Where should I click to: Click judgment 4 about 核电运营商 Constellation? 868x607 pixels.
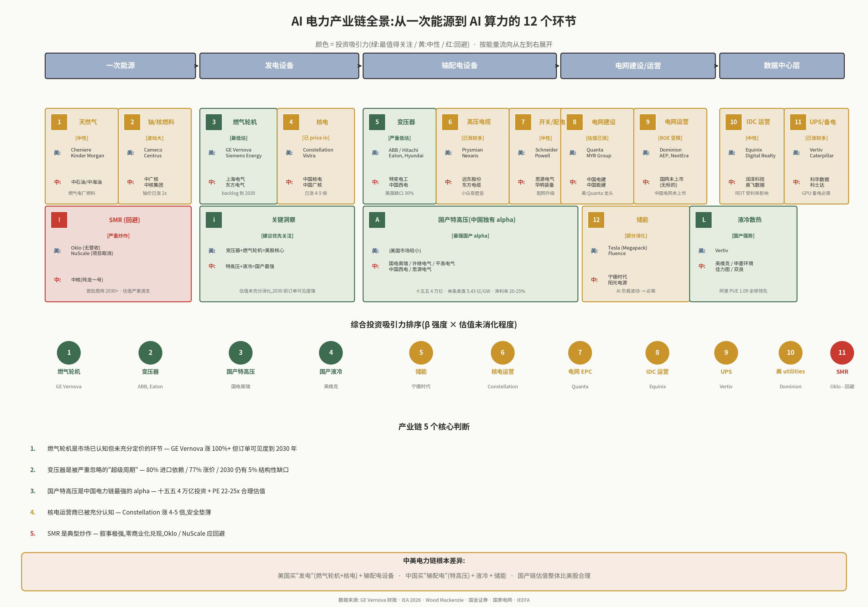click(129, 512)
